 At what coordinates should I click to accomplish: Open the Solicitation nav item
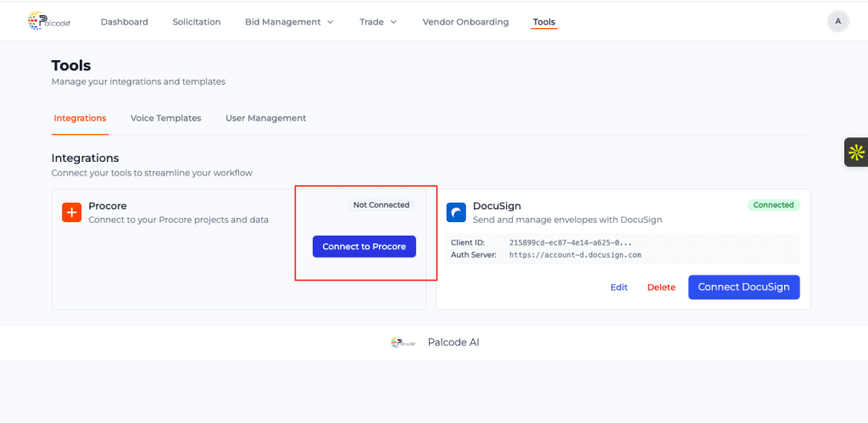tap(197, 22)
